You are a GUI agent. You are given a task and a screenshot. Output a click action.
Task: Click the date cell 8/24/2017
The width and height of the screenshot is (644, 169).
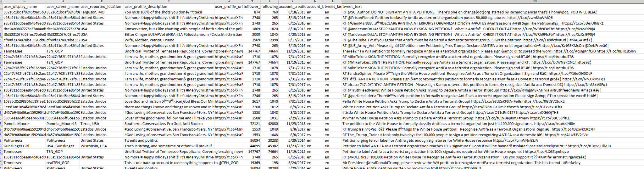pyautogui.click(x=292, y=163)
